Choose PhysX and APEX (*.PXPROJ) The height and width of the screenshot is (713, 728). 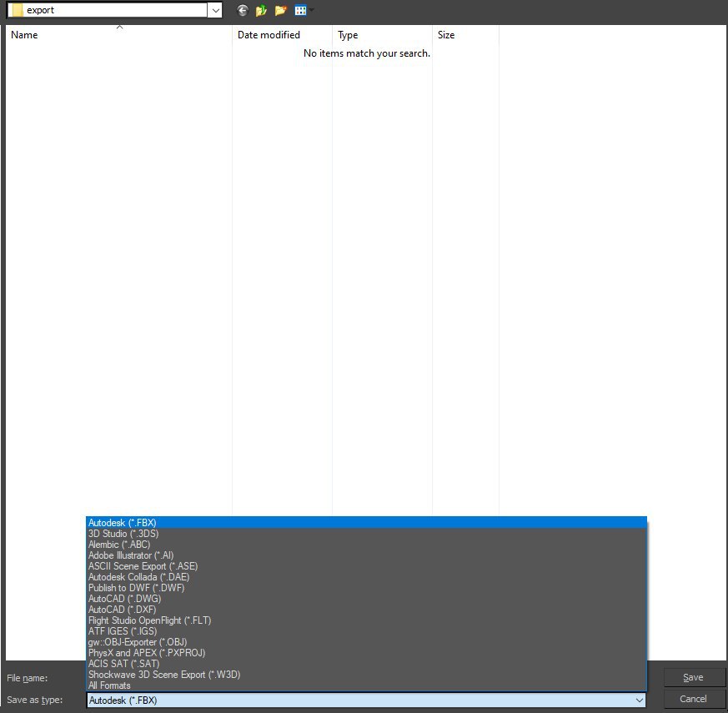pos(366,653)
